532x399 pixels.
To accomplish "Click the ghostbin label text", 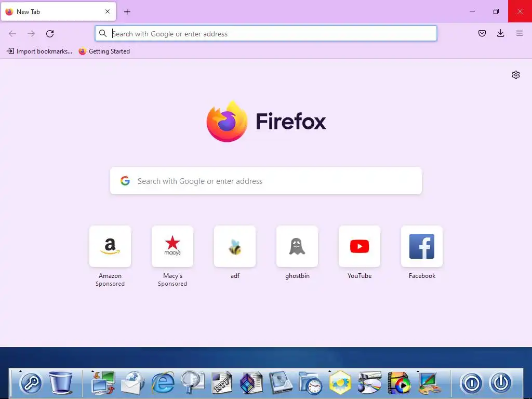I will point(297,276).
